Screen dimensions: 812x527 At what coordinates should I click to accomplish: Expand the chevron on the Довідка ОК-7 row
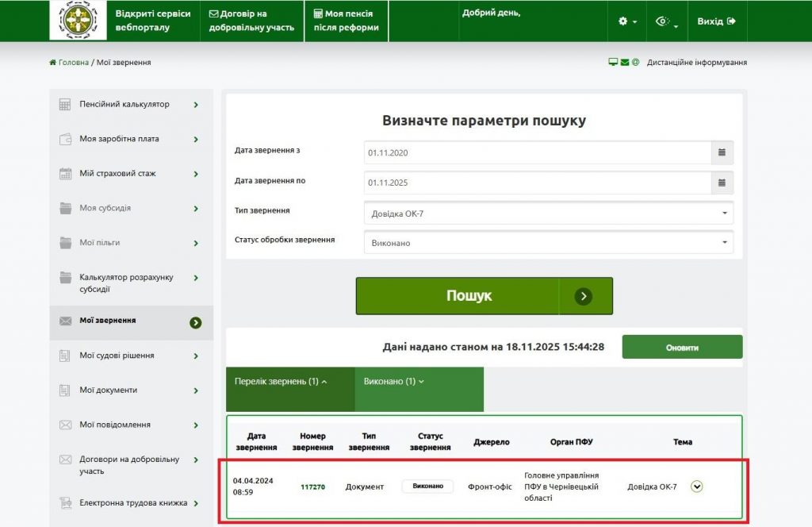696,487
